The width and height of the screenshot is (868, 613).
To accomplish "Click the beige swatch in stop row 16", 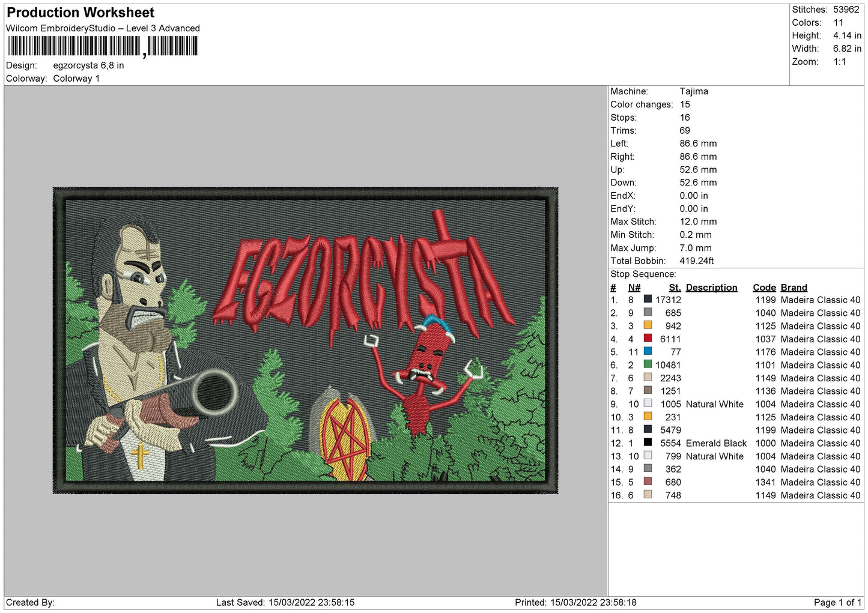I will [648, 495].
